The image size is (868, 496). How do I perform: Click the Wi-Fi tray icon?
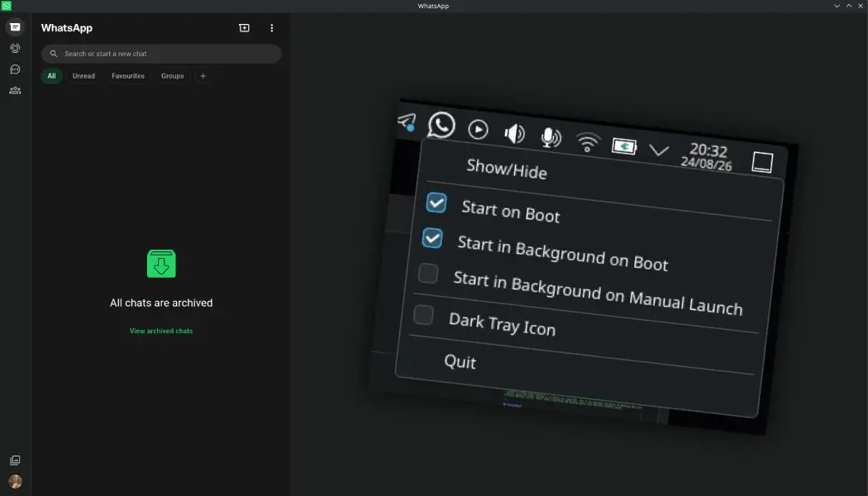point(587,141)
